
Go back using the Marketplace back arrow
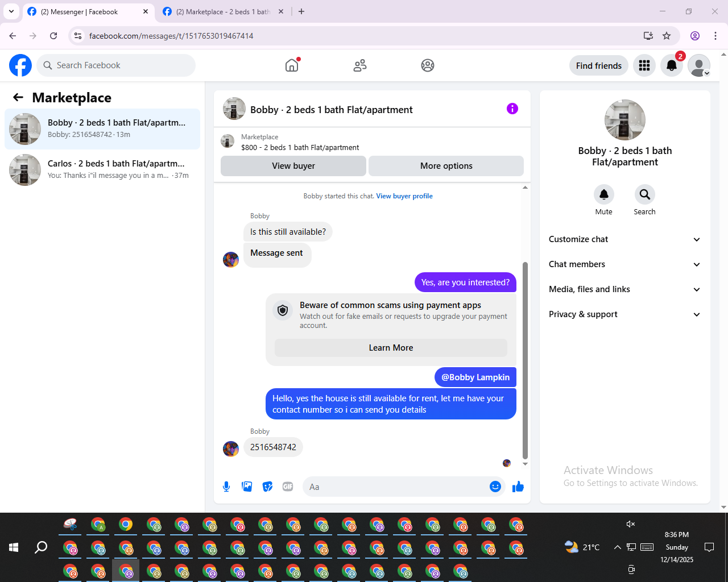click(x=18, y=97)
